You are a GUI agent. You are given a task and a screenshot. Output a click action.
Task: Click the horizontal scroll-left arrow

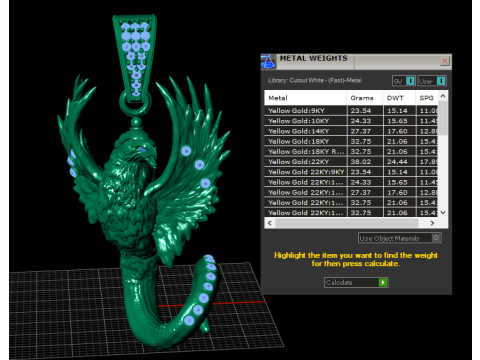click(270, 223)
